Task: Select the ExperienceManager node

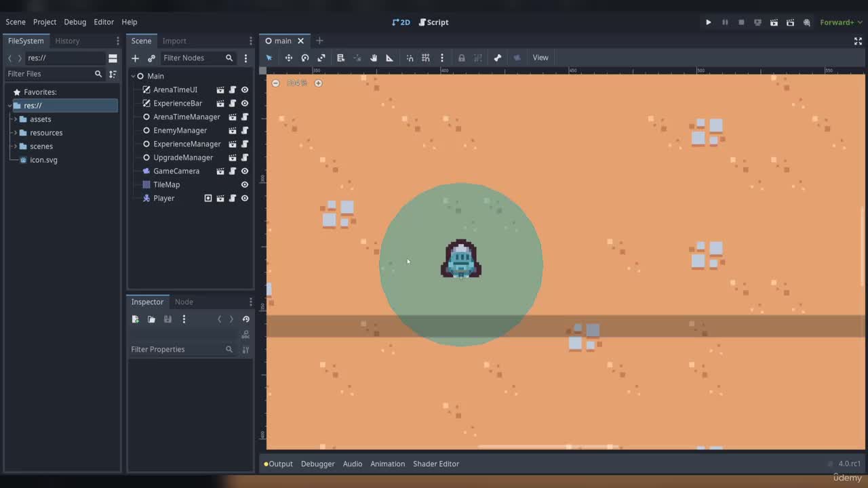Action: pyautogui.click(x=187, y=144)
